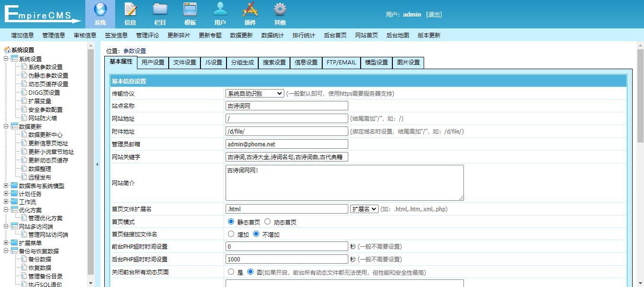Click page icon beside 系统参数设置

coord(24,67)
